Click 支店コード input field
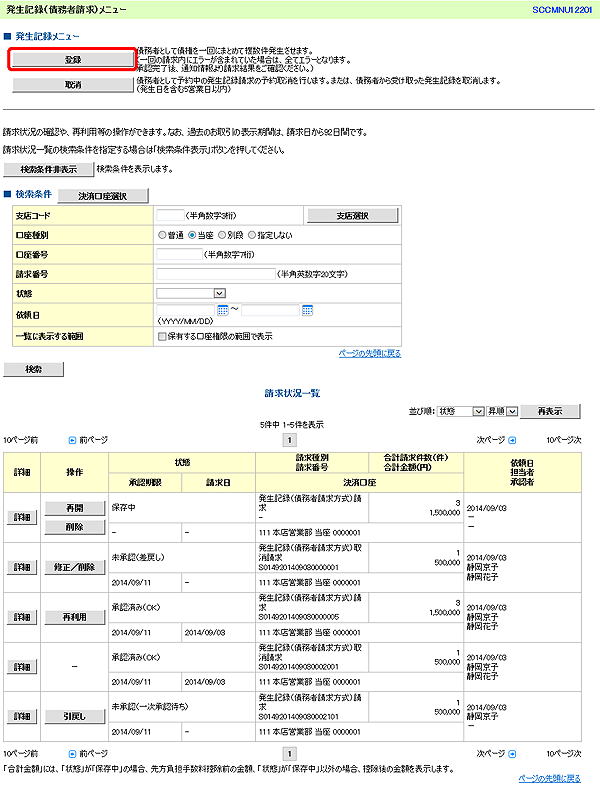The width and height of the screenshot is (600, 790). 170,215
